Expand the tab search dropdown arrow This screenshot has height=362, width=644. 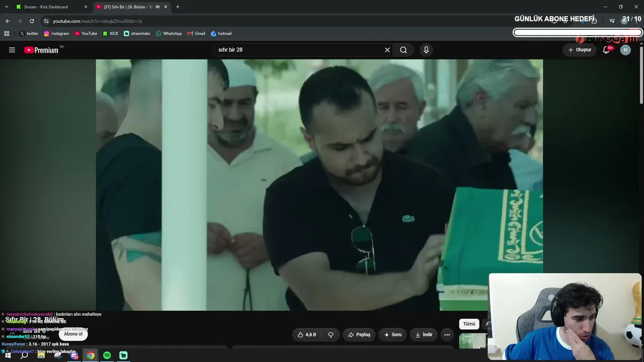(7, 7)
